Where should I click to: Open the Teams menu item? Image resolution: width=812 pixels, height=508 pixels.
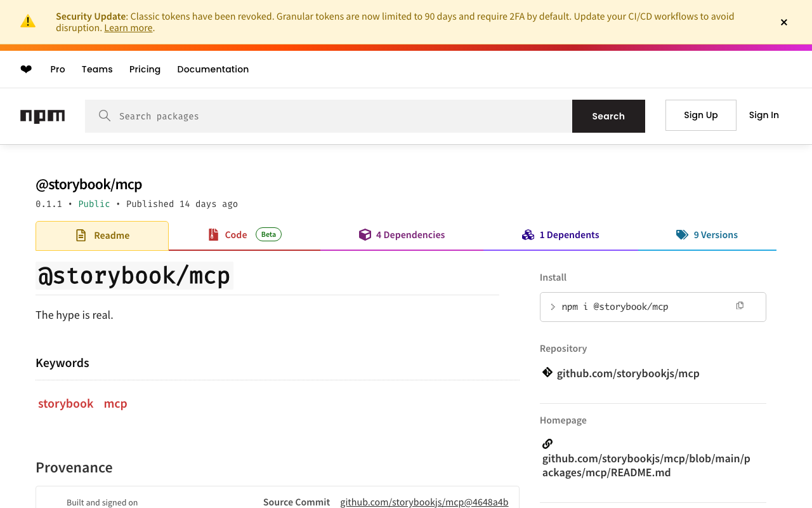(x=97, y=69)
